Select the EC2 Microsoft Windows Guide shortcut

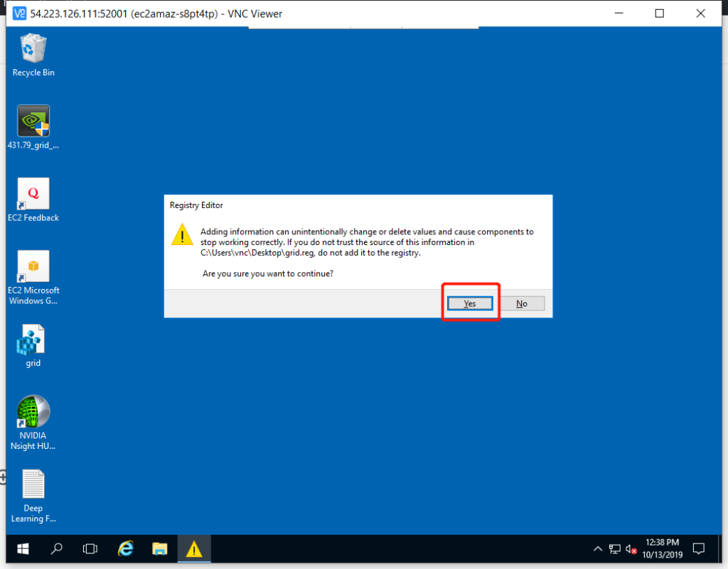pos(33,267)
